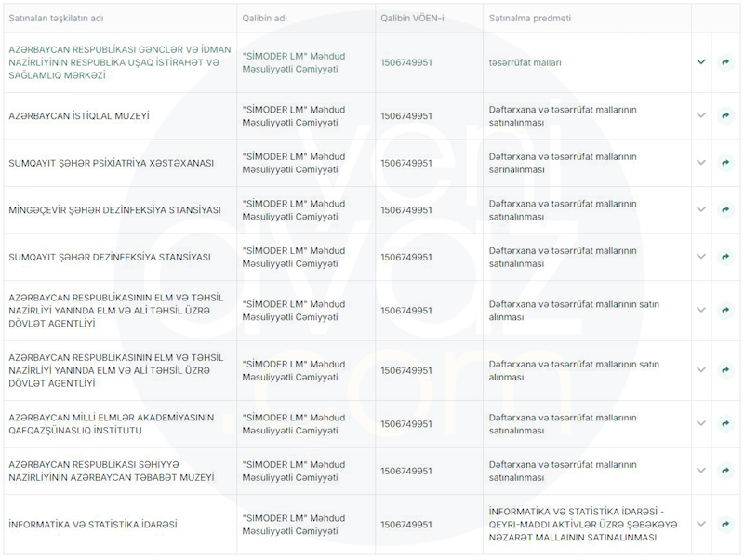744x560 pixels.
Task: Select the 'QAFQAZŞÜNASLIQ İNSTİTUTU' organization name
Action: [111, 424]
